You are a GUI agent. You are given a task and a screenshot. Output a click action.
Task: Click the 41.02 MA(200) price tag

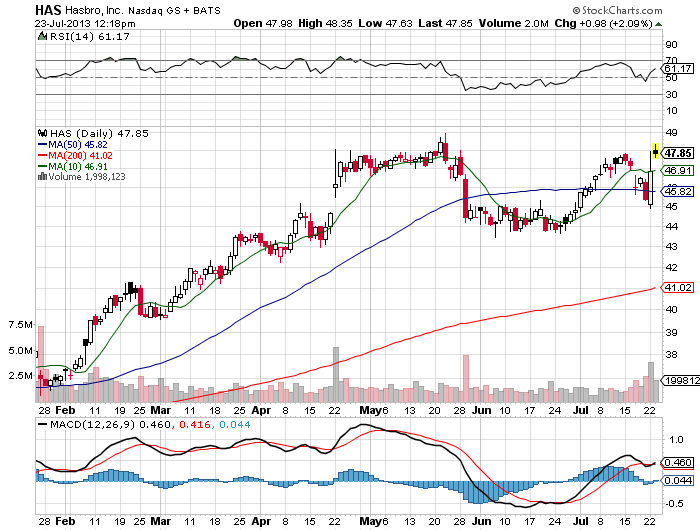tap(678, 288)
